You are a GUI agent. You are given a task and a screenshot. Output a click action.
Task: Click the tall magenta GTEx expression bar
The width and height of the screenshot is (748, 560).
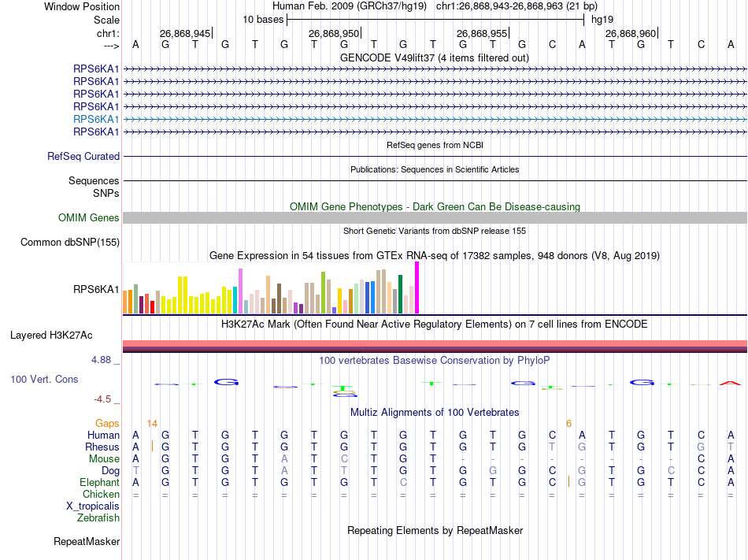(417, 288)
